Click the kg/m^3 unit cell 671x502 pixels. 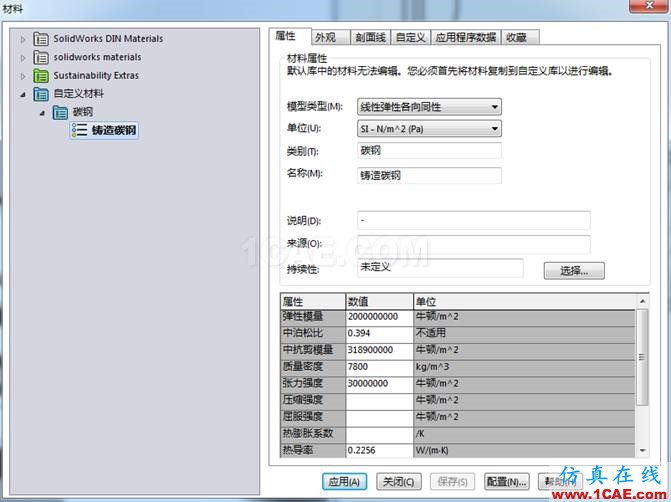click(x=525, y=366)
